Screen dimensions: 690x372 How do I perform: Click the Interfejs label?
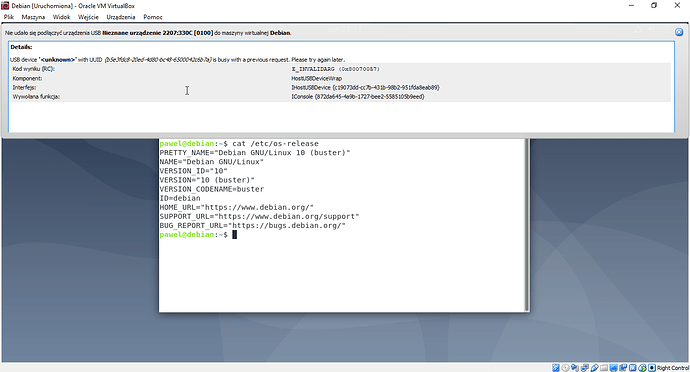point(24,88)
